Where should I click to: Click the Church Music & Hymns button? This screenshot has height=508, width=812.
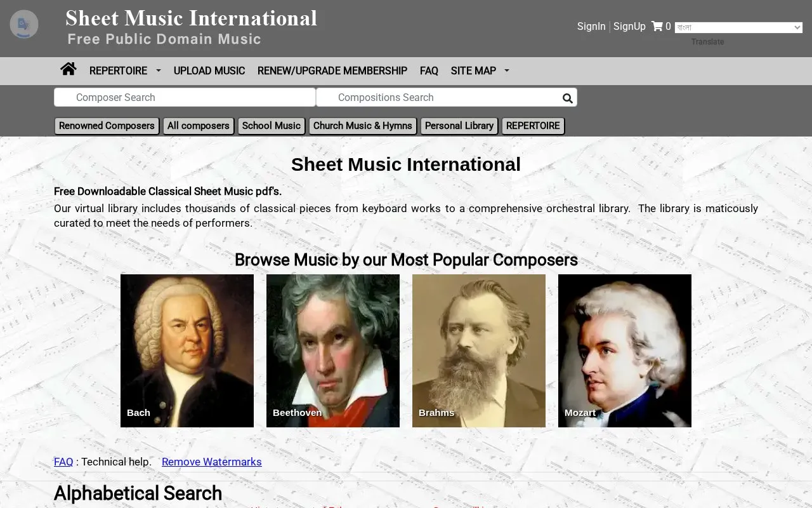(x=363, y=126)
